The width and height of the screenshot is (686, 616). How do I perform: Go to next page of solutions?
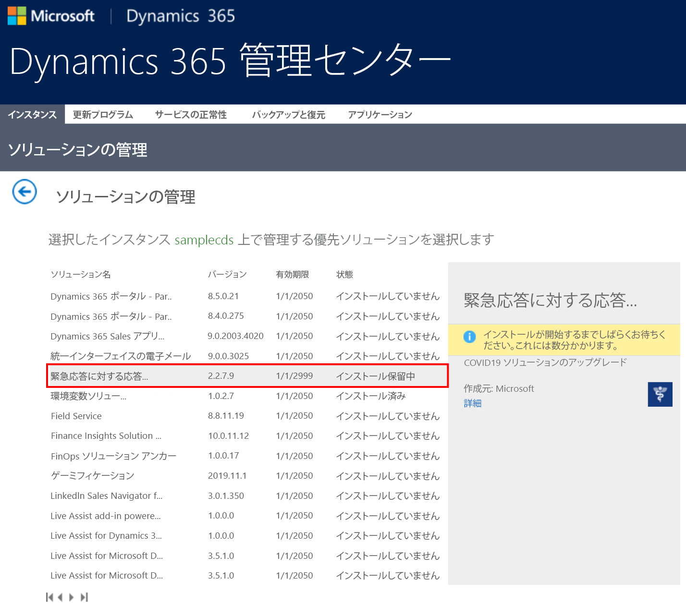72,597
